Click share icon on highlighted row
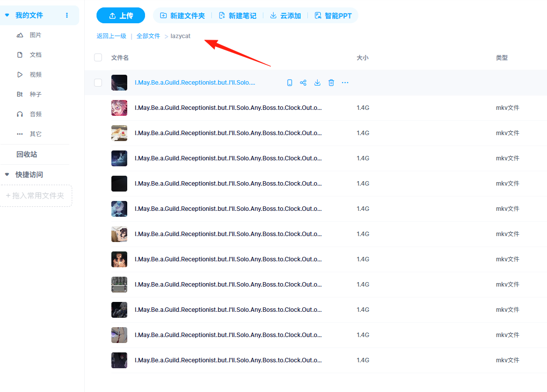This screenshot has height=392, width=547. click(x=303, y=83)
